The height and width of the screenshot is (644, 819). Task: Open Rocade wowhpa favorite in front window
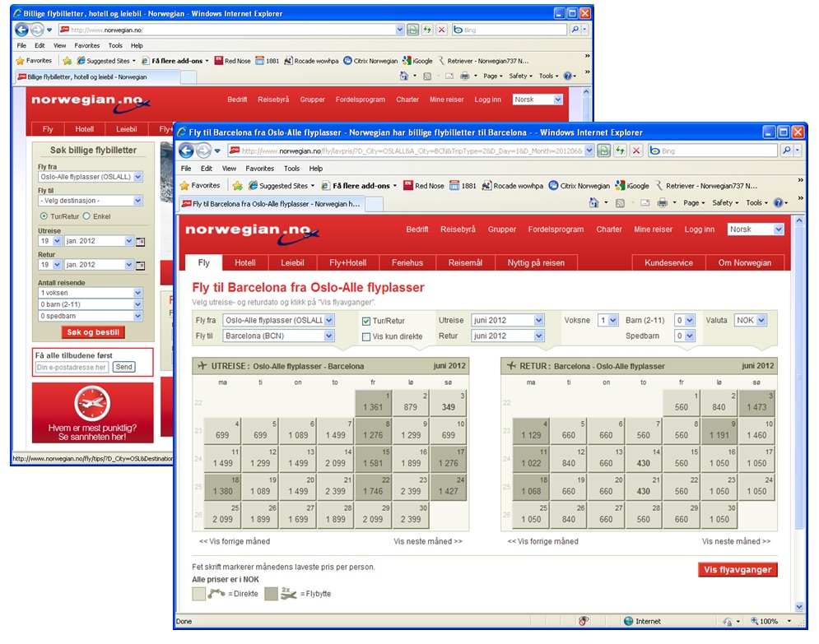pyautogui.click(x=513, y=185)
